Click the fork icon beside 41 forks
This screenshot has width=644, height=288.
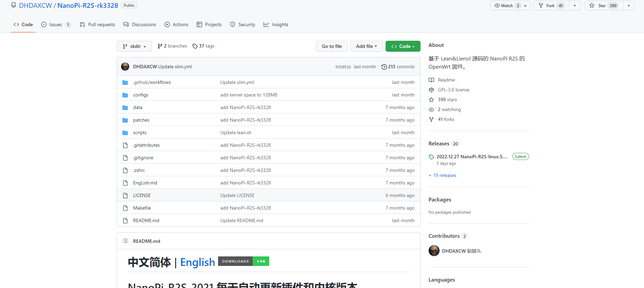(x=431, y=119)
